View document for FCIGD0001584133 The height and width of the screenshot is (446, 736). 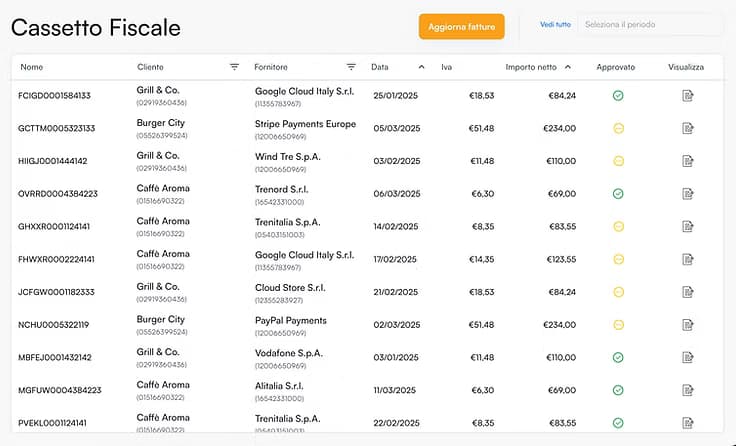(688, 96)
